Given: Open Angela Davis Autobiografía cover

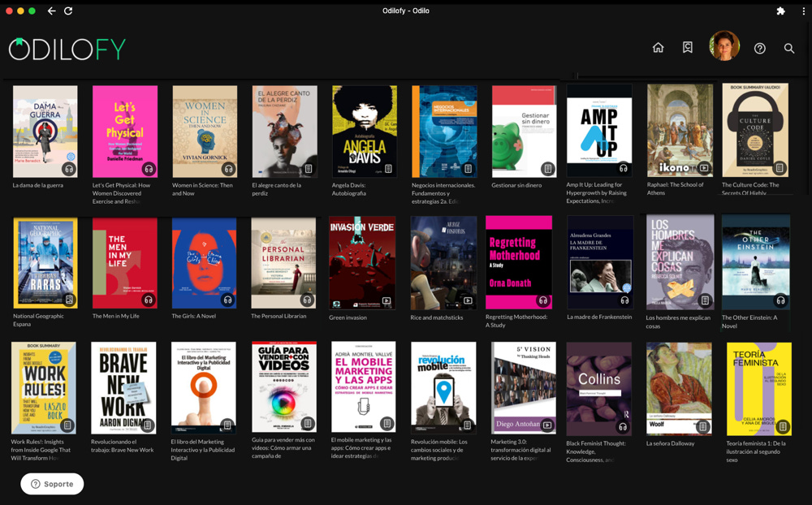Looking at the screenshot, I should coord(365,132).
